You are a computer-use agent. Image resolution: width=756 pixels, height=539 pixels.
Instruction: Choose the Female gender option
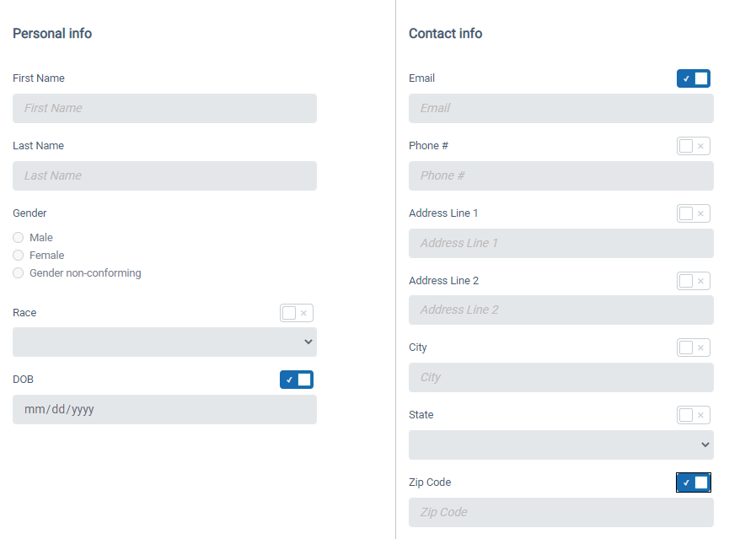(x=19, y=256)
